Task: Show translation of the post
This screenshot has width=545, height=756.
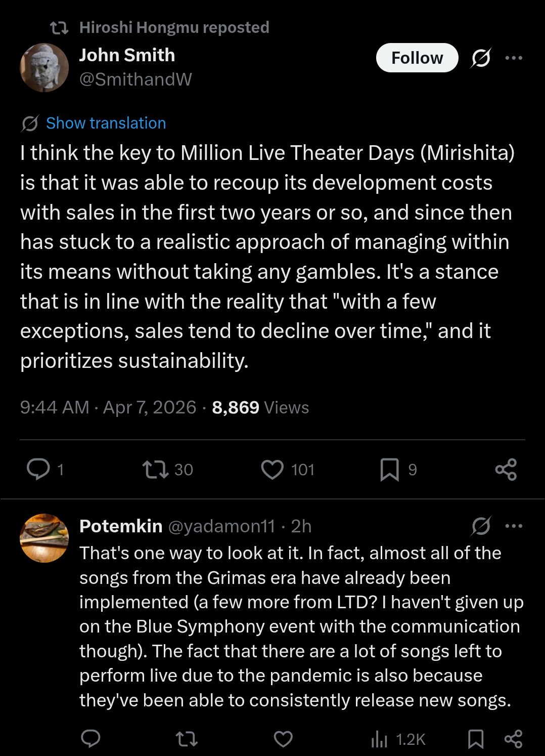Action: pos(106,123)
